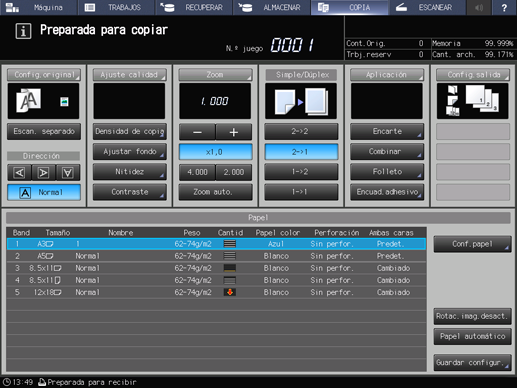Open Nitidez settings
This screenshot has height=388, width=517.
[129, 172]
